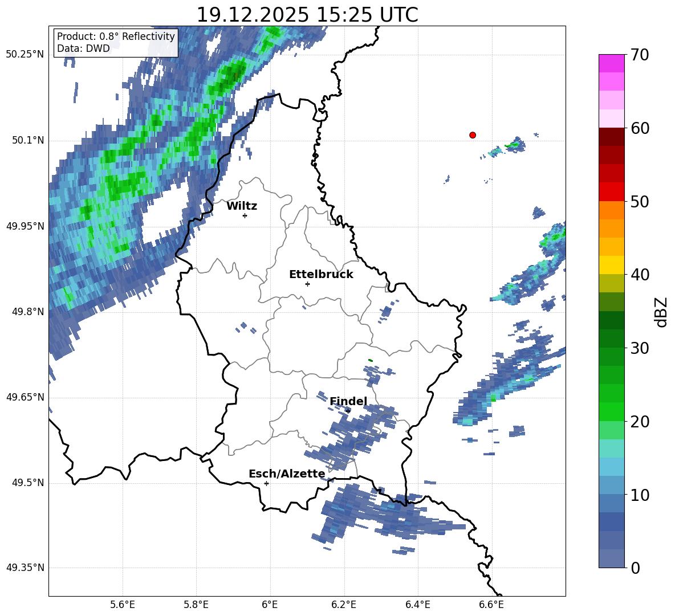This screenshot has width=675, height=616.
Task: Click the magenta top colorbar segment
Action: point(611,63)
